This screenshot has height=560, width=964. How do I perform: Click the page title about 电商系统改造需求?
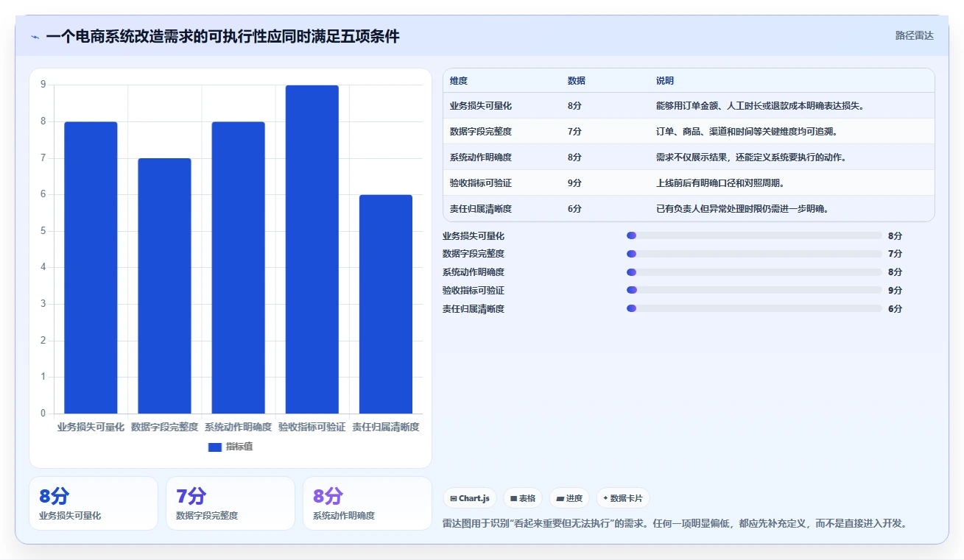coord(222,37)
